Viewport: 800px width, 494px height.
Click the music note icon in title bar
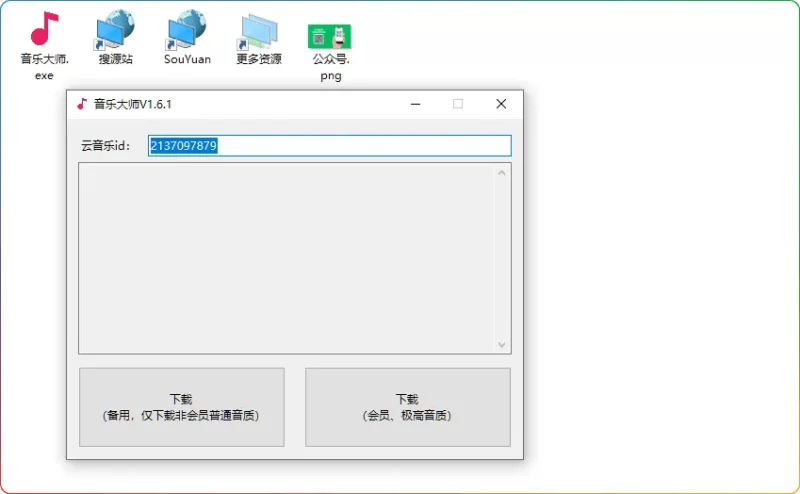pyautogui.click(x=82, y=104)
